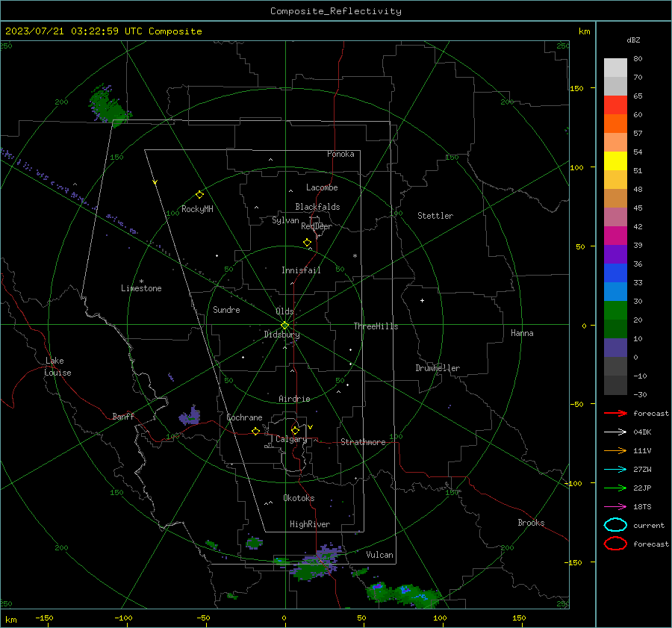
Task: Click the yellow diamond marker above RockyMH
Action: (x=199, y=195)
